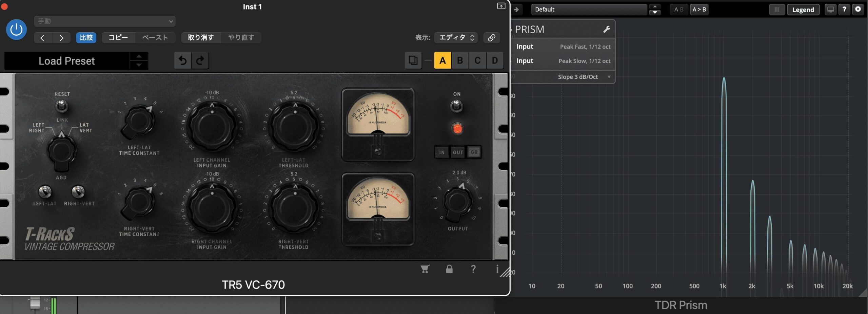
Task: Open PRISM wrench settings
Action: pos(607,30)
